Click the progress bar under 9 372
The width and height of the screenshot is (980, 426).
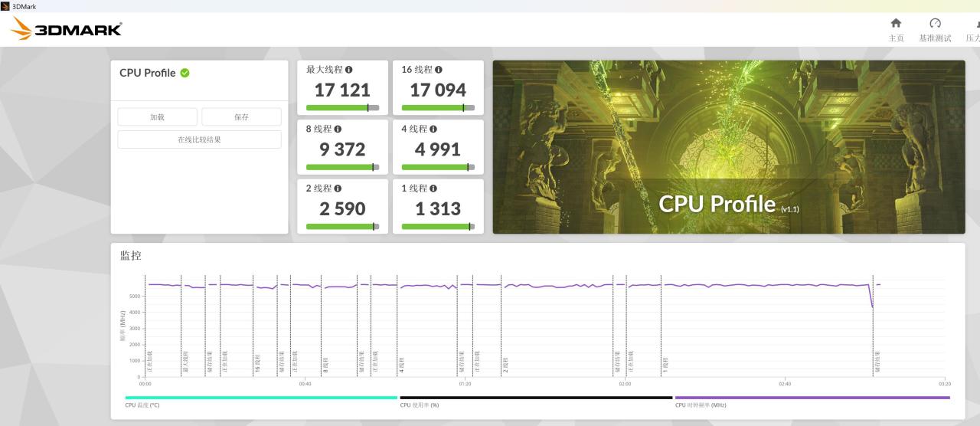342,167
